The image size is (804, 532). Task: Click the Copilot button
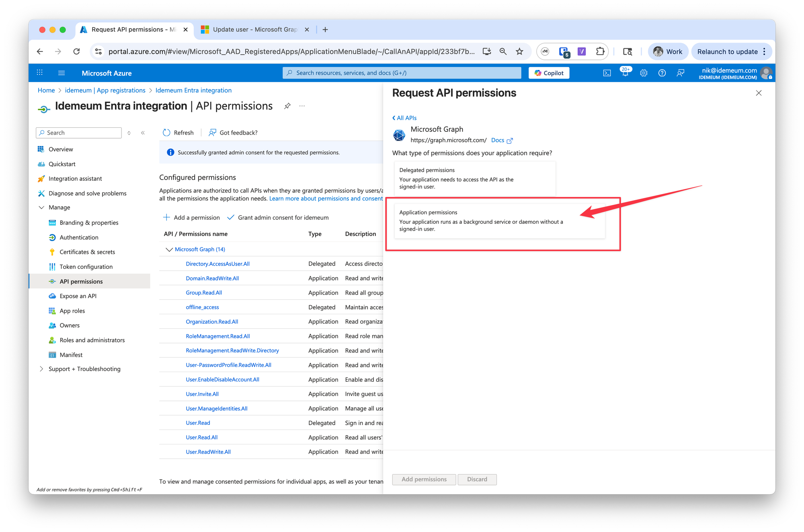tap(549, 73)
